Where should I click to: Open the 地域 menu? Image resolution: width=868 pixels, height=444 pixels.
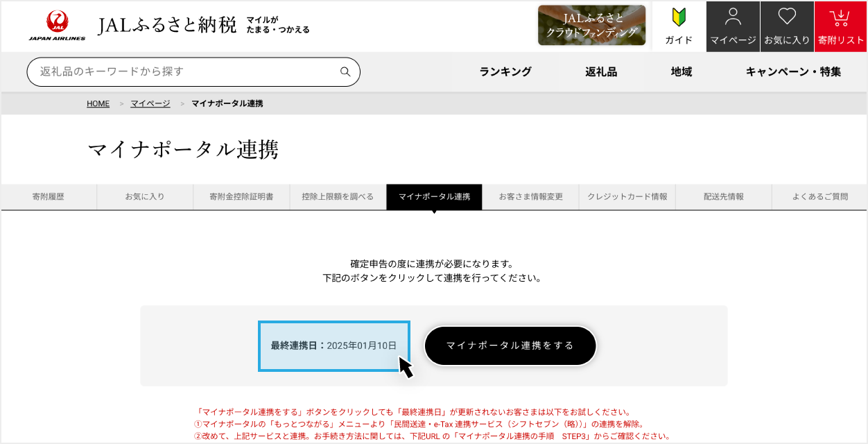point(682,71)
